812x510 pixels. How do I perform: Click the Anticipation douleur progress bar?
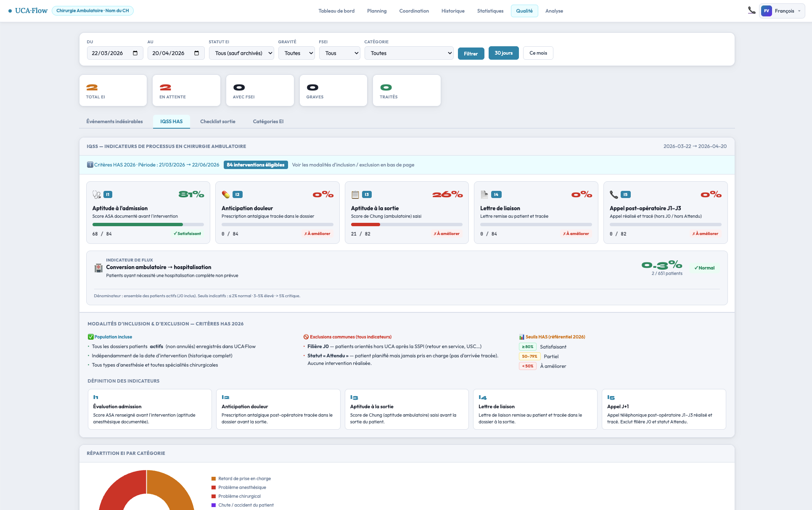point(278,225)
